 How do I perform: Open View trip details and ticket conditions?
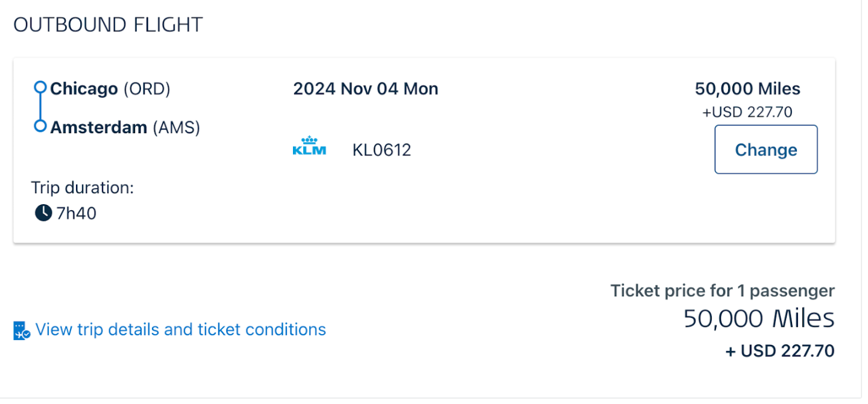pos(180,330)
